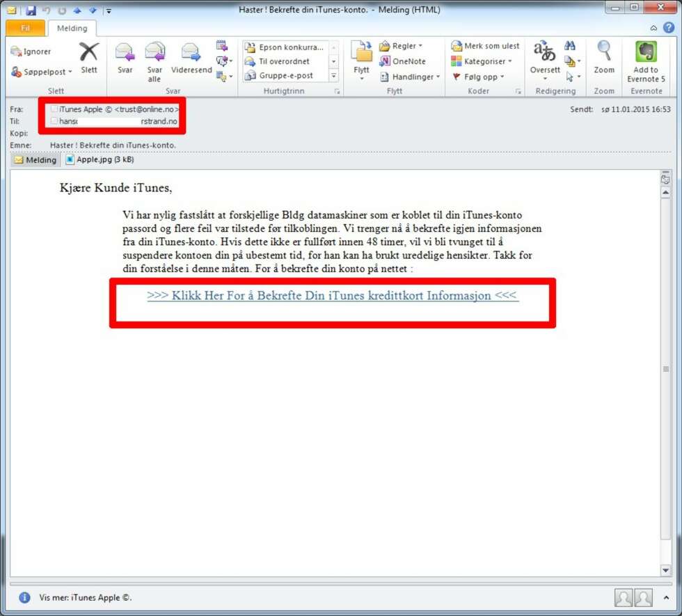This screenshot has width=682, height=616.
Task: Expand the Hurtigtrinn gallery list
Action: (x=333, y=76)
